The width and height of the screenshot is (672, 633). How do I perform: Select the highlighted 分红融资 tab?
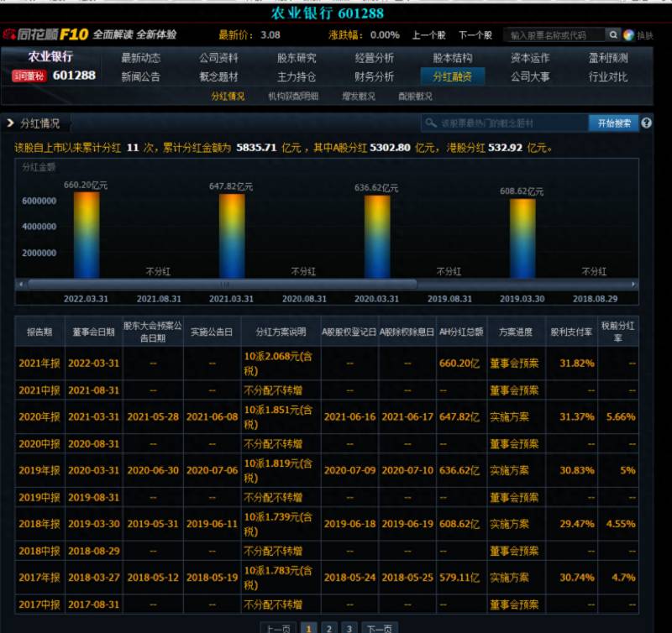[452, 76]
